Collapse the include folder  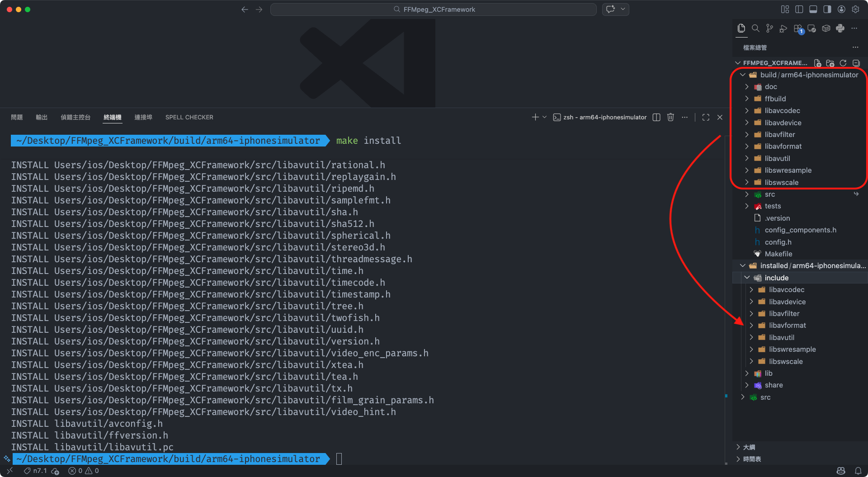pyautogui.click(x=776, y=278)
